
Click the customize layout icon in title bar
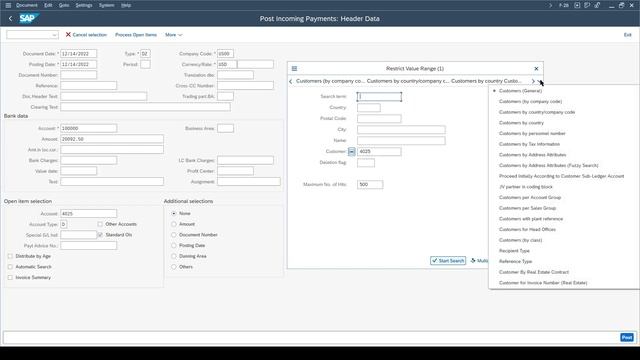coord(587,5)
